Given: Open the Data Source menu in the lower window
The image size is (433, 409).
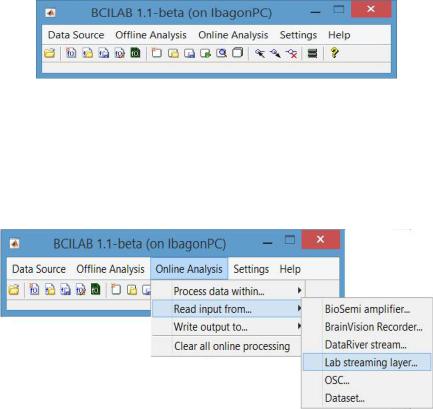Looking at the screenshot, I should (39, 269).
